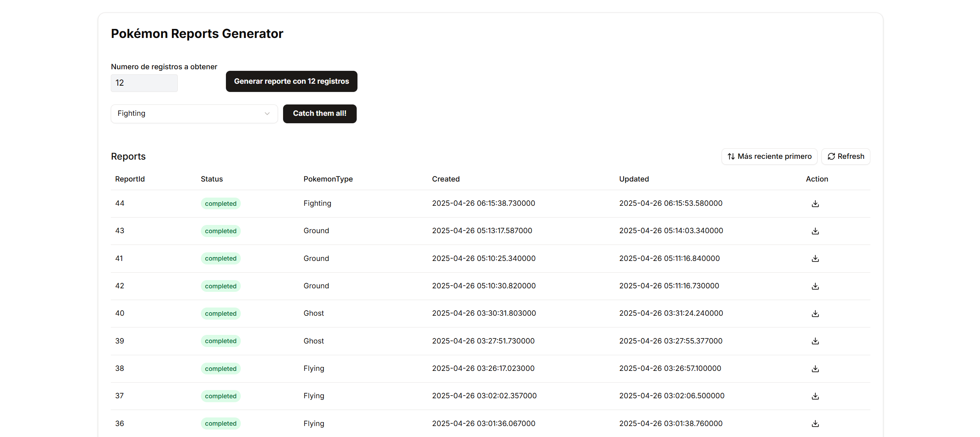The image size is (980, 437).
Task: Download report 41 file
Action: pos(815,259)
